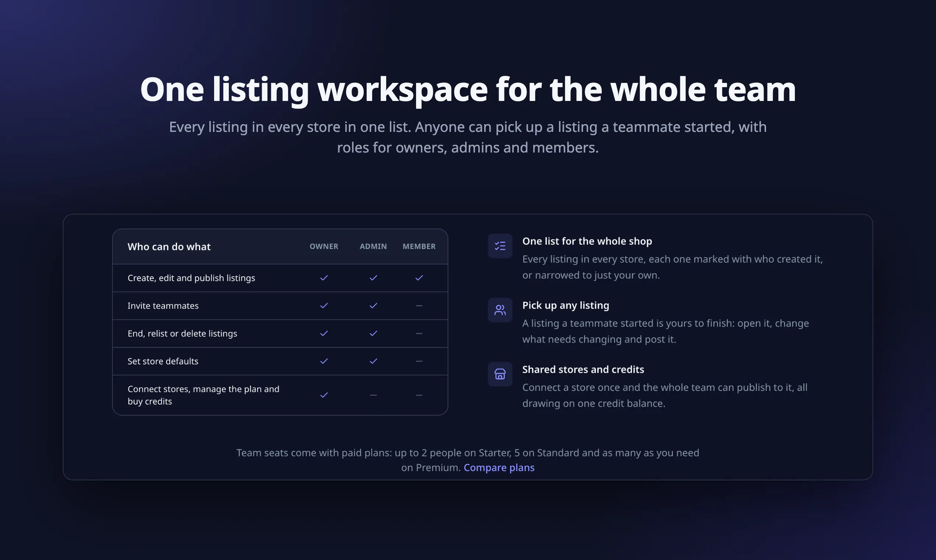Click the people icon beside Pick up any listing
936x560 pixels.
tap(500, 310)
